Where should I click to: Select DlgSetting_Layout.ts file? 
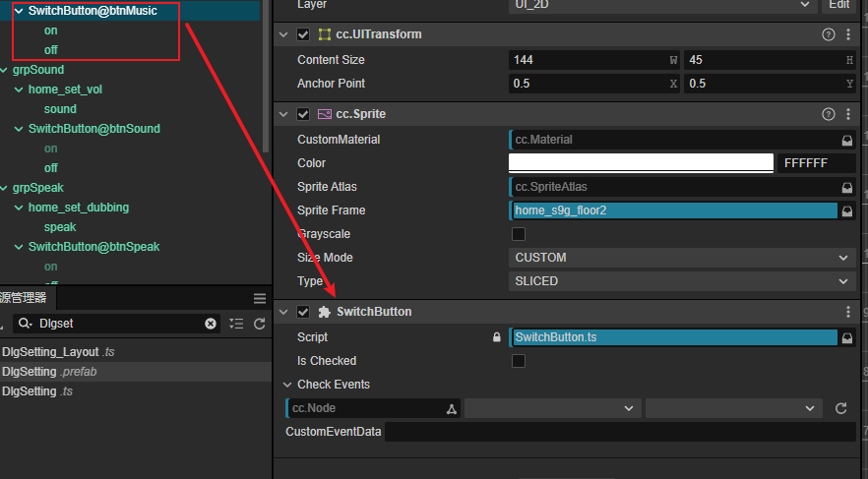click(x=58, y=352)
